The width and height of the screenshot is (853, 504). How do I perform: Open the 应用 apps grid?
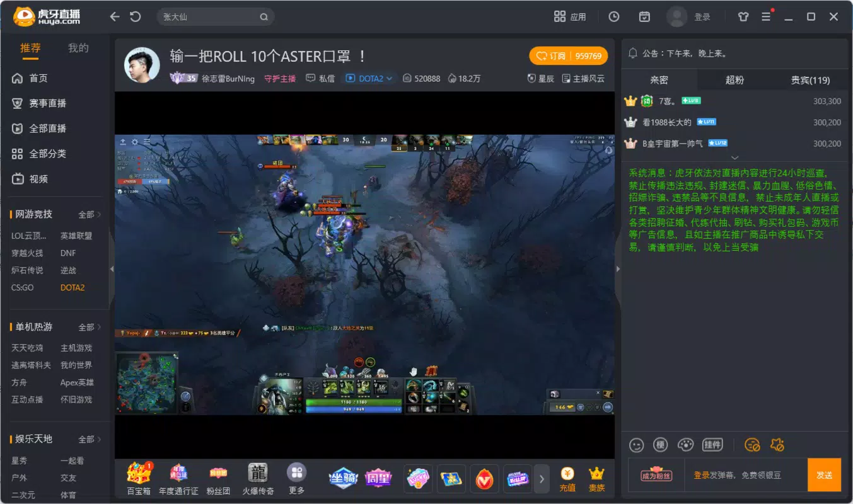569,17
